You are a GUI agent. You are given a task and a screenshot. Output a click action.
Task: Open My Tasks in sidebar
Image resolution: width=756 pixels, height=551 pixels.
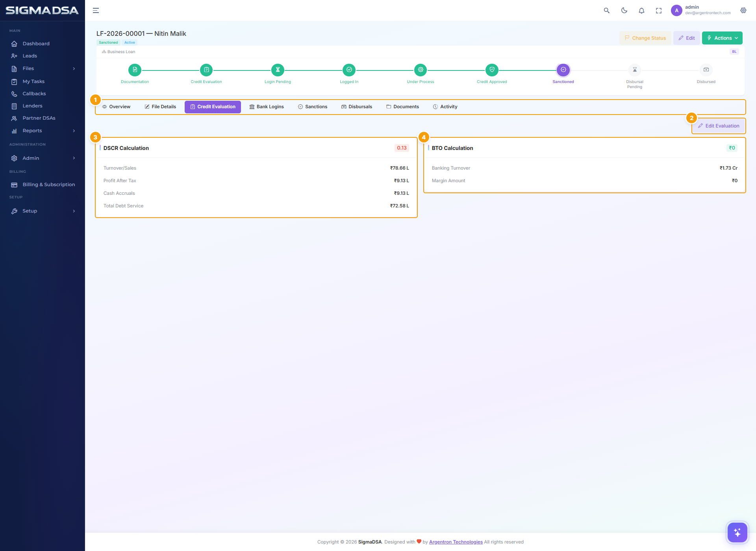coord(33,81)
